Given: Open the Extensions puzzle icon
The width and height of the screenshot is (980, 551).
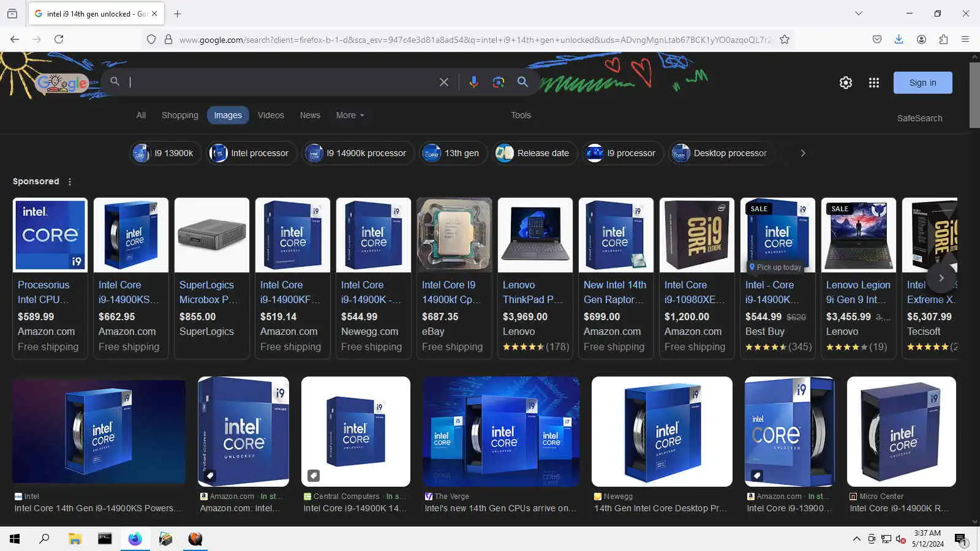Looking at the screenshot, I should 943,39.
